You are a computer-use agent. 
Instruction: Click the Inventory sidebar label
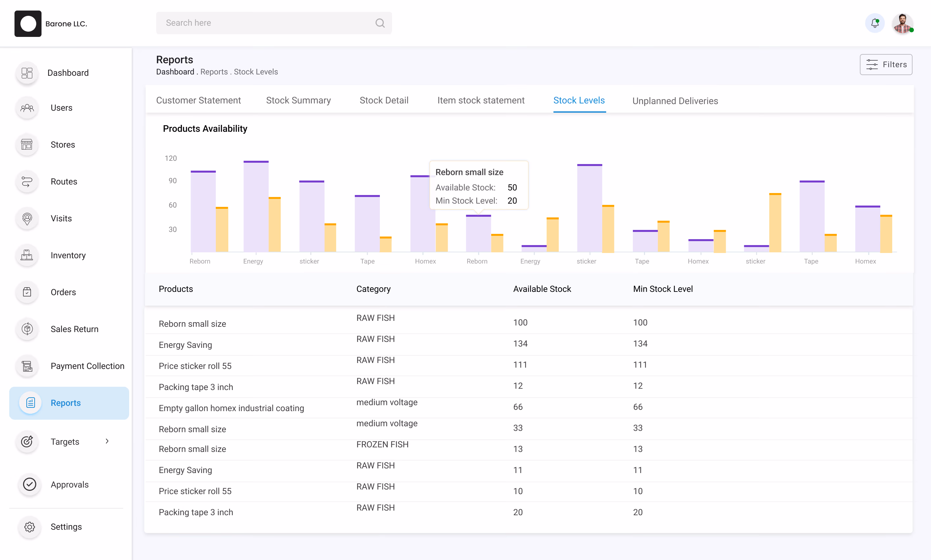68,256
